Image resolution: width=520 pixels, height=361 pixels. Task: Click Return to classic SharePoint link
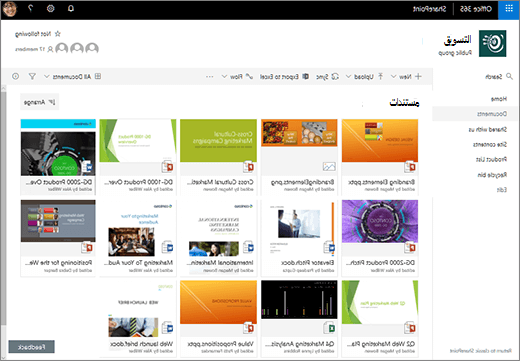pyautogui.click(x=480, y=350)
